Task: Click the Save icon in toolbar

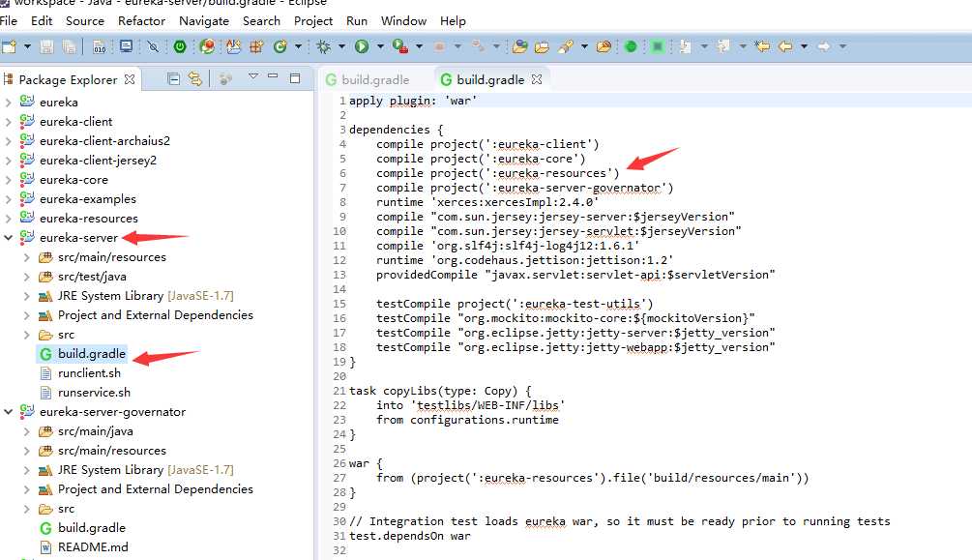Action: (x=46, y=46)
